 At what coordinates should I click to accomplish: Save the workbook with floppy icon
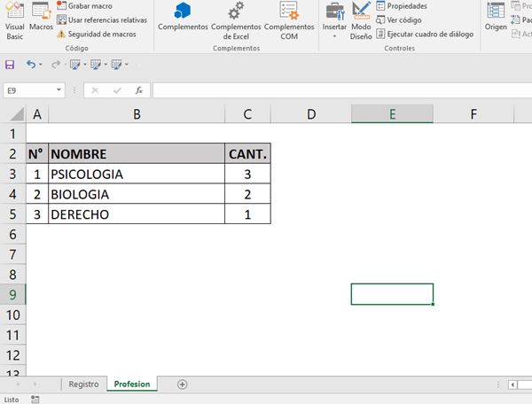point(10,65)
